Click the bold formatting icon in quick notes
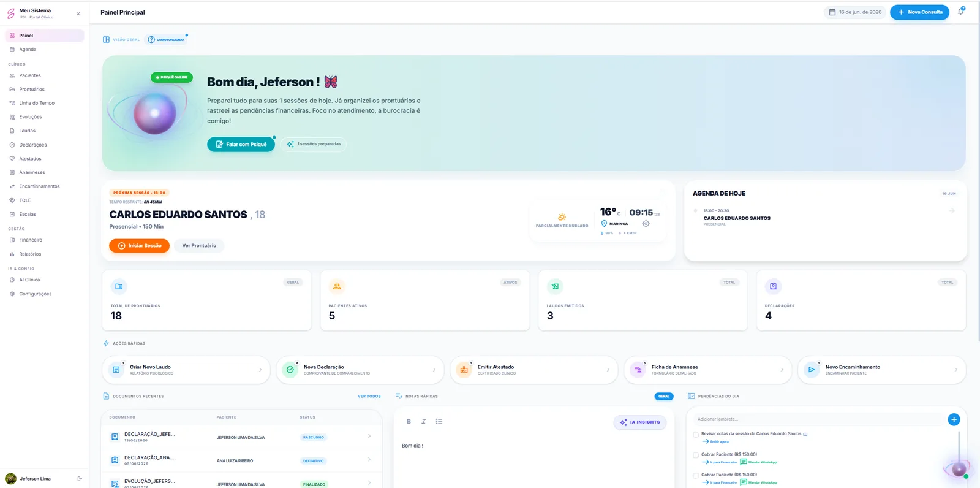This screenshot has height=488, width=980. pyautogui.click(x=409, y=422)
